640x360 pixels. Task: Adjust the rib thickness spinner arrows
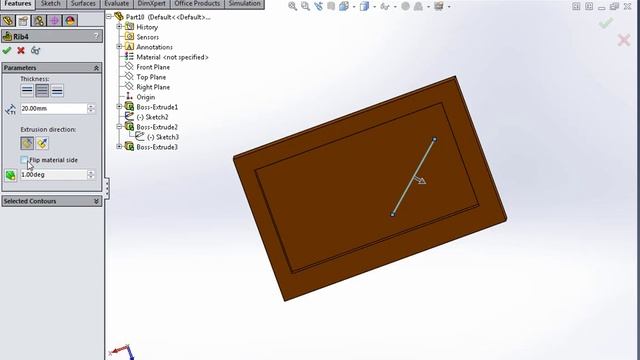[91, 109]
